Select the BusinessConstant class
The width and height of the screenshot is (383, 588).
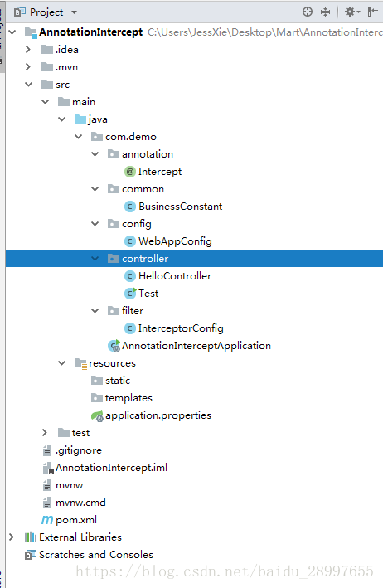tap(180, 207)
